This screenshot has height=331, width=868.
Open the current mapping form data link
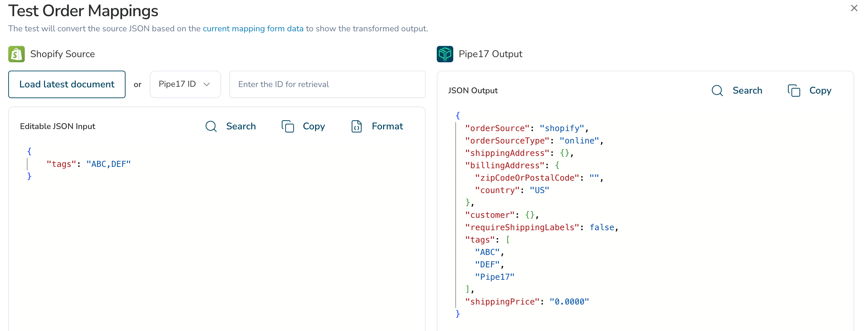pos(253,29)
